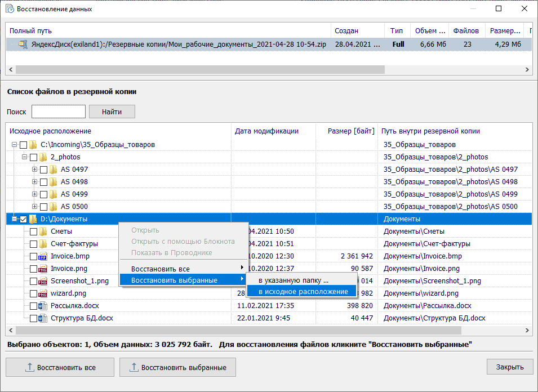Collapse the D:\Документы tree node
Image resolution: width=538 pixels, height=392 pixels.
(x=15, y=219)
